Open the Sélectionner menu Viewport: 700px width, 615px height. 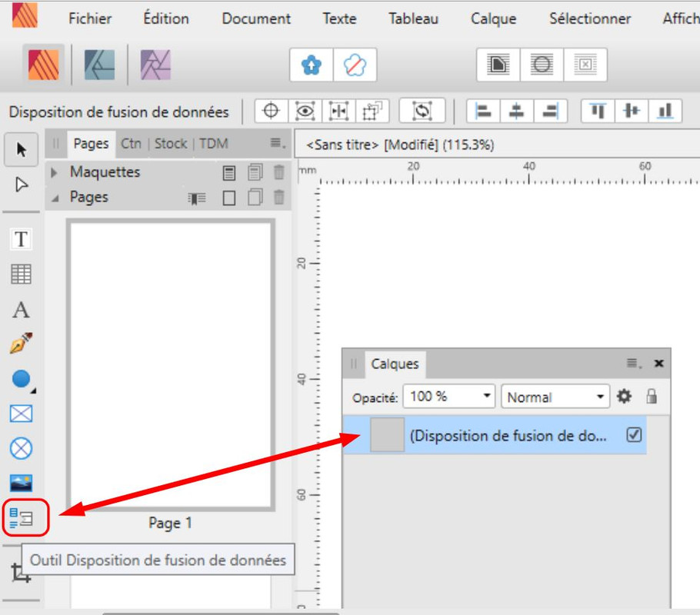(590, 18)
